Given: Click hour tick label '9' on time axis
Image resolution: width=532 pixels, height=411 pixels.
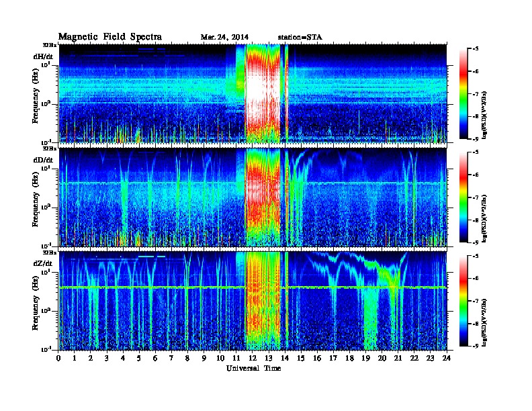Looking at the screenshot, I should click(x=204, y=358).
